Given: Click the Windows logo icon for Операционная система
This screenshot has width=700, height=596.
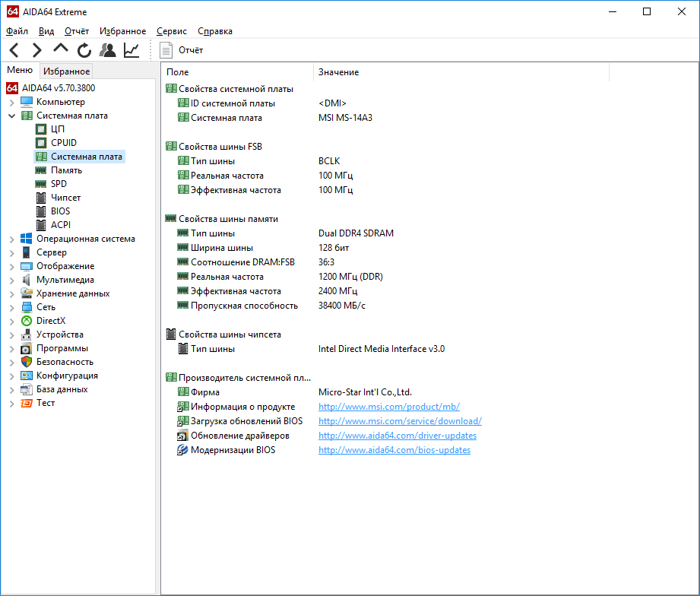Looking at the screenshot, I should [x=27, y=239].
